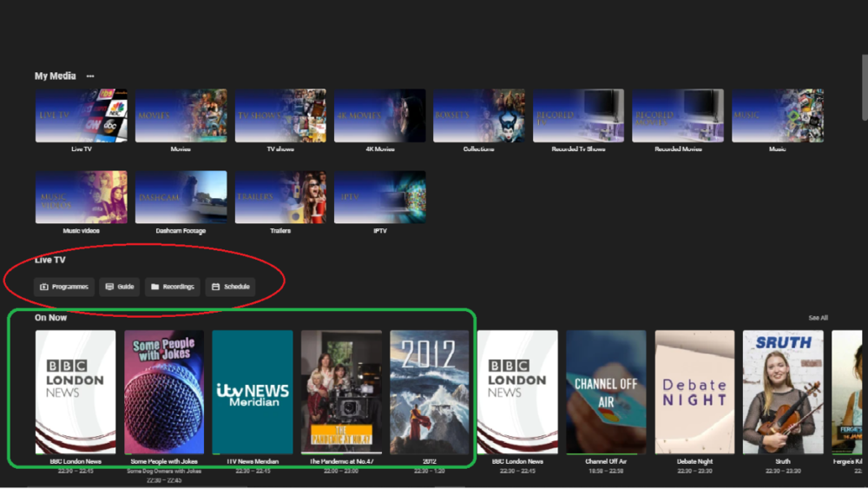Screen dimensions: 868x489
Task: Open the Recordings button with folder icon
Action: coord(173,287)
